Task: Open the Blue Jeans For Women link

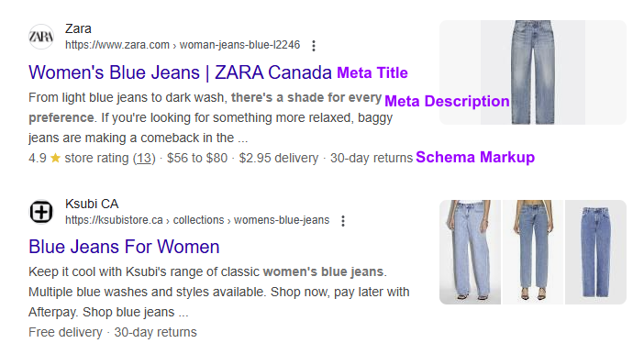Action: tap(124, 247)
